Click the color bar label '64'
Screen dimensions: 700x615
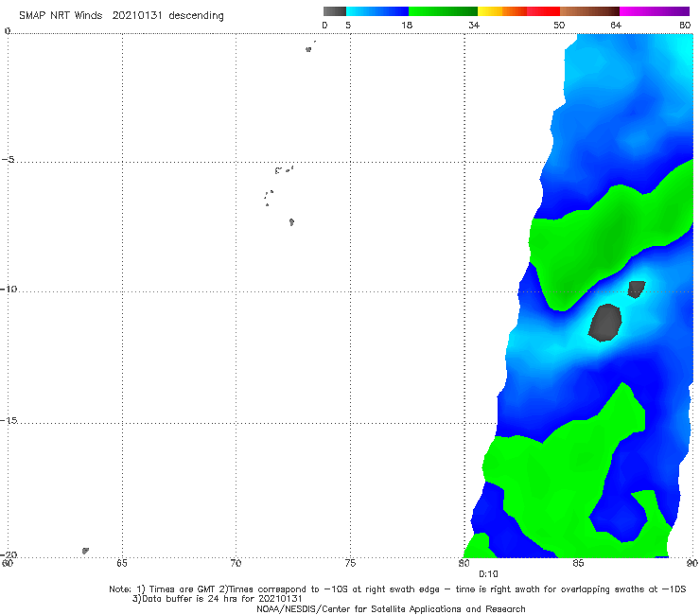point(616,25)
